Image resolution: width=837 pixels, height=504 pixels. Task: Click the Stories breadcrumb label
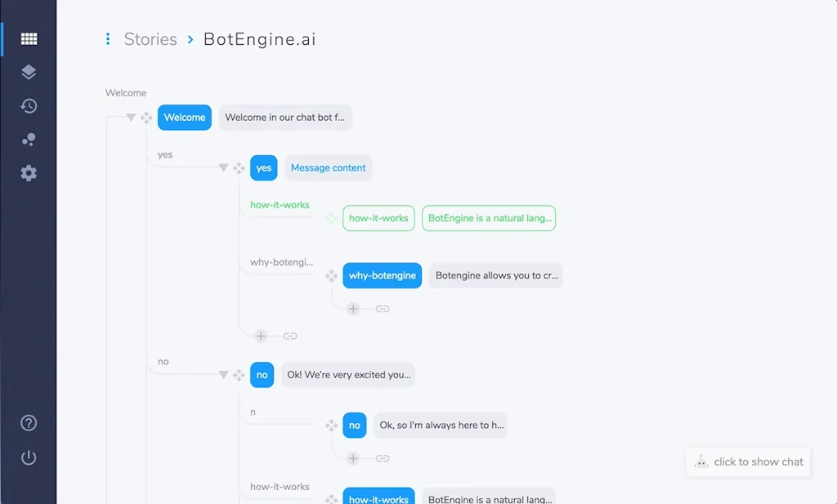150,38
